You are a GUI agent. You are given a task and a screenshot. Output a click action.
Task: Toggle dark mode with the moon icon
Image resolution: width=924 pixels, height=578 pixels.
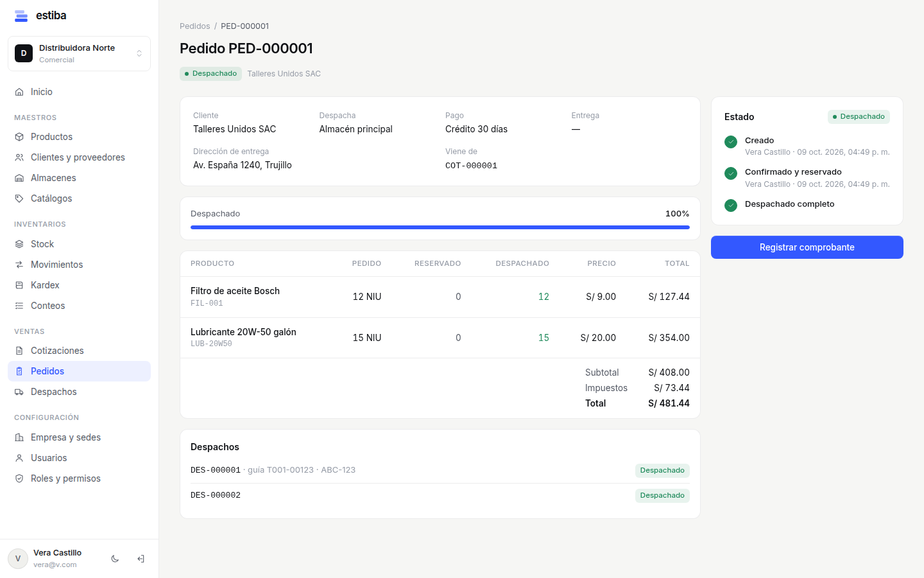(115, 559)
